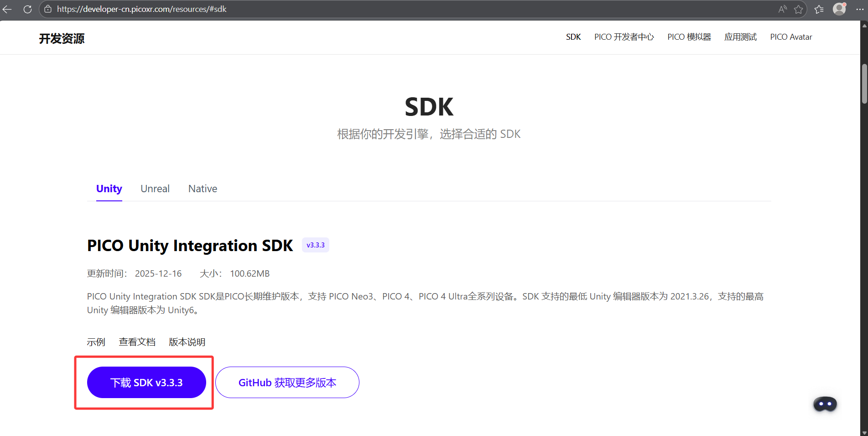
Task: Reload the page with the refresh icon
Action: [x=27, y=9]
